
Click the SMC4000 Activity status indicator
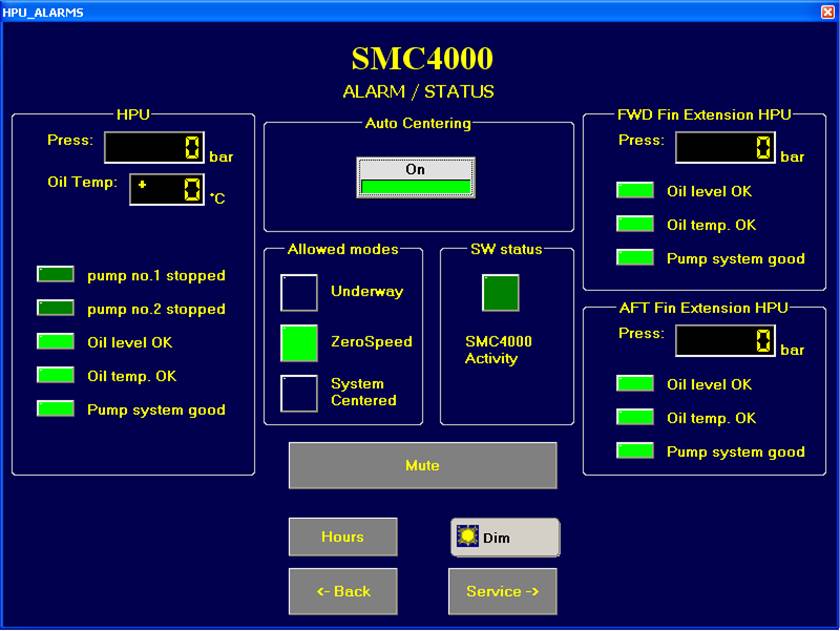click(x=500, y=292)
